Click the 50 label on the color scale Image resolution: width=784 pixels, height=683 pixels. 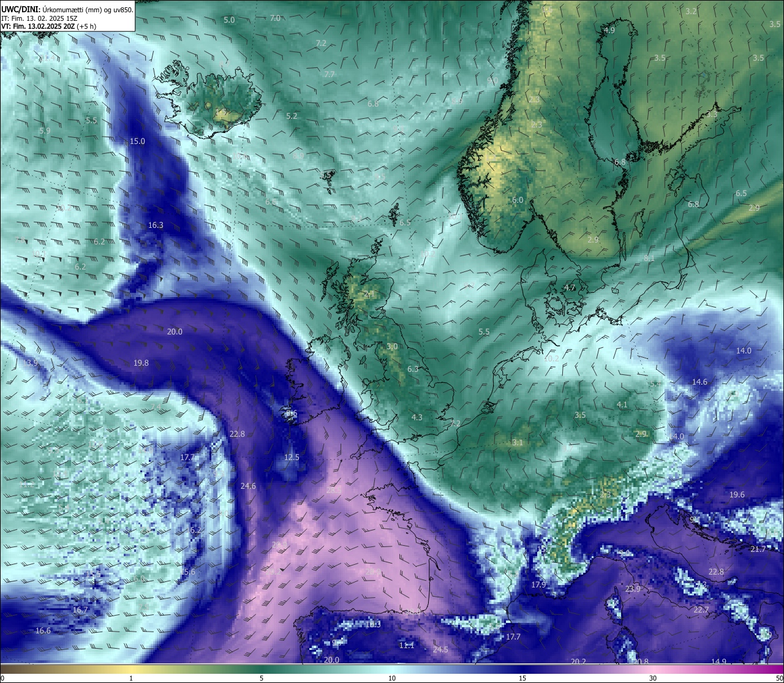(x=779, y=678)
